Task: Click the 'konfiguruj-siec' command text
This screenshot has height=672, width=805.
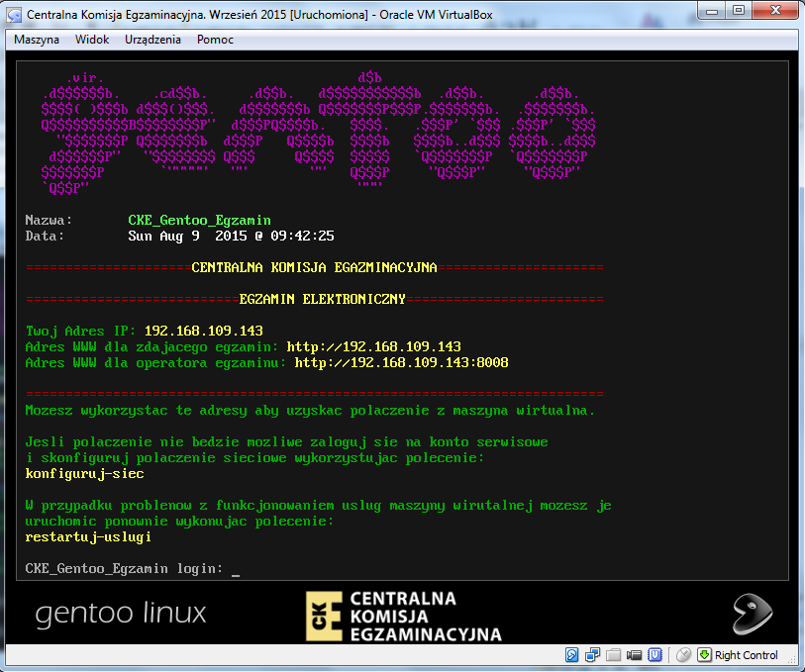Action: (x=85, y=473)
